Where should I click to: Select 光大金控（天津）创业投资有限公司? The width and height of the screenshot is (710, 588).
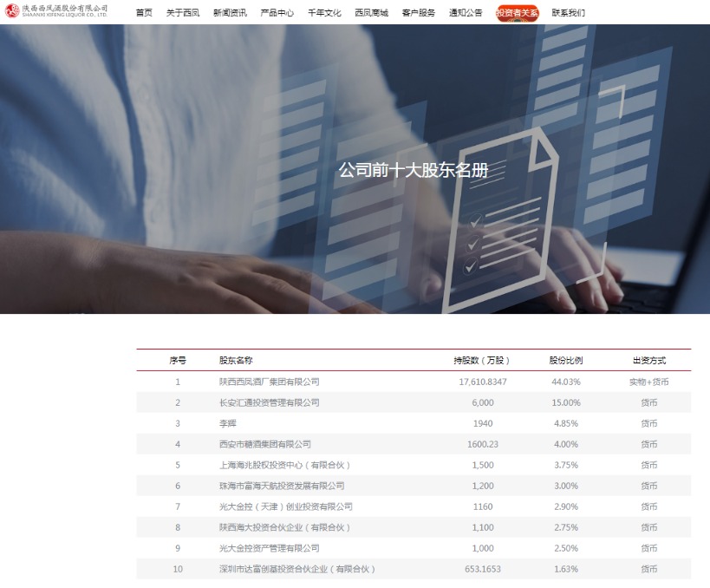pos(286,507)
